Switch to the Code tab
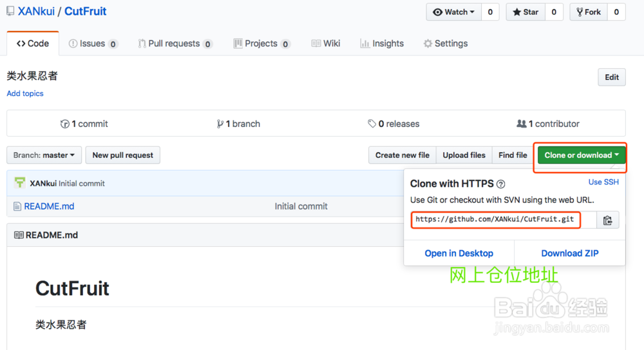 [x=33, y=44]
